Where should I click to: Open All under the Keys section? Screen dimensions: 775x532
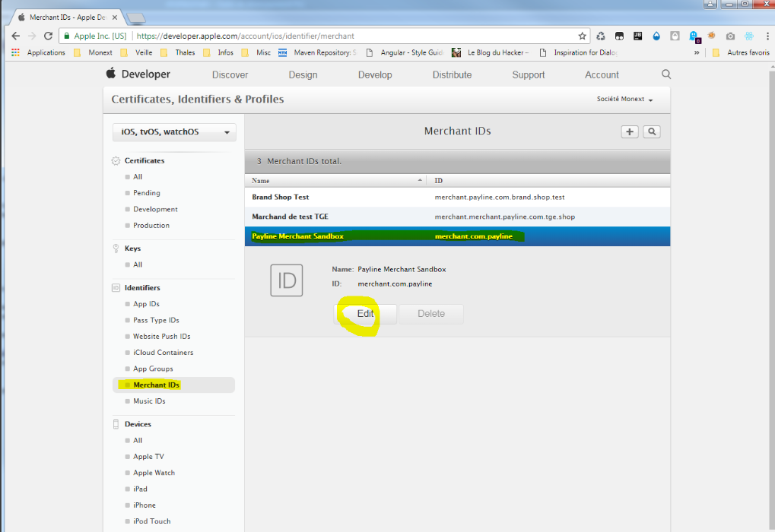pos(138,264)
